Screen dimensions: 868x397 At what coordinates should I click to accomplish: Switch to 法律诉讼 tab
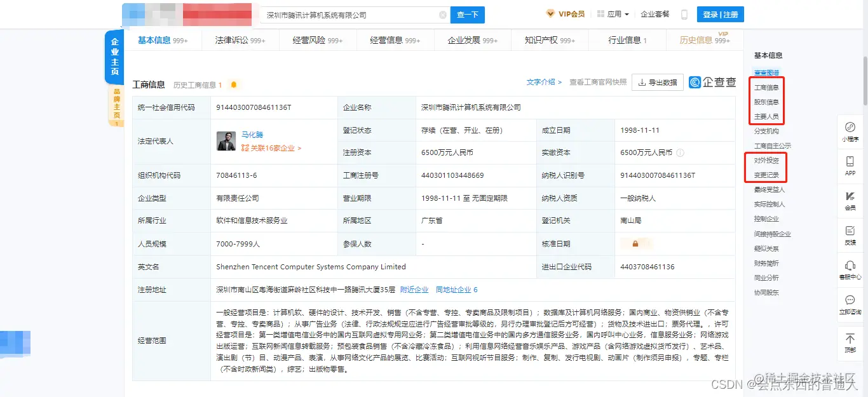(240, 40)
